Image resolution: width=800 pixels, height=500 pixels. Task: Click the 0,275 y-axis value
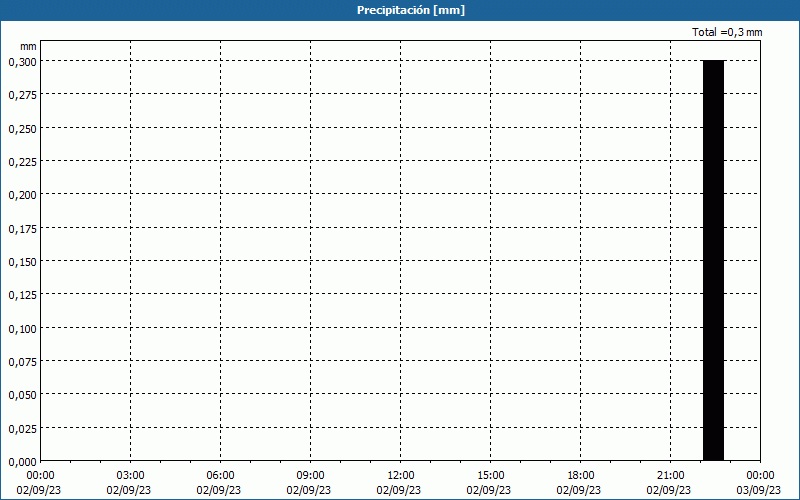point(22,94)
